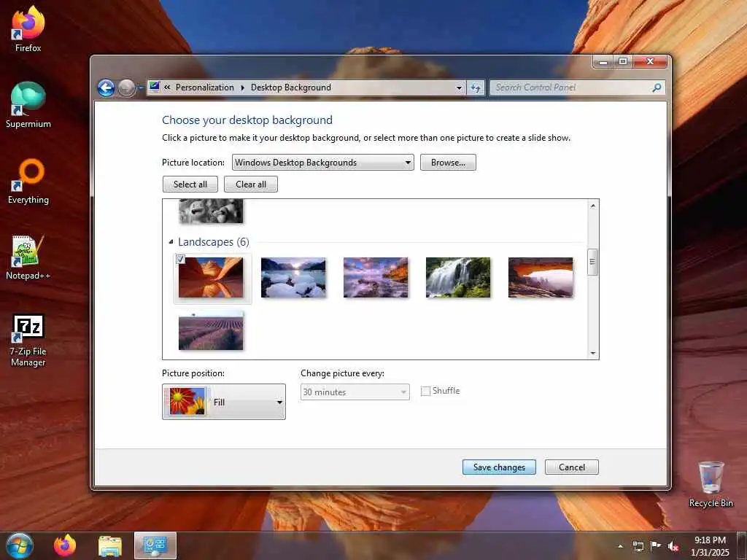Image resolution: width=747 pixels, height=560 pixels.
Task: Collapse the Landscapes group
Action: click(x=171, y=242)
